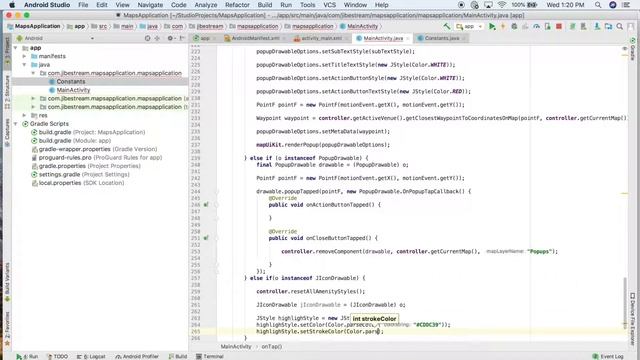Click the Android Profiler gauge icon
Viewport: 640px width, 360px height.
tap(536, 27)
